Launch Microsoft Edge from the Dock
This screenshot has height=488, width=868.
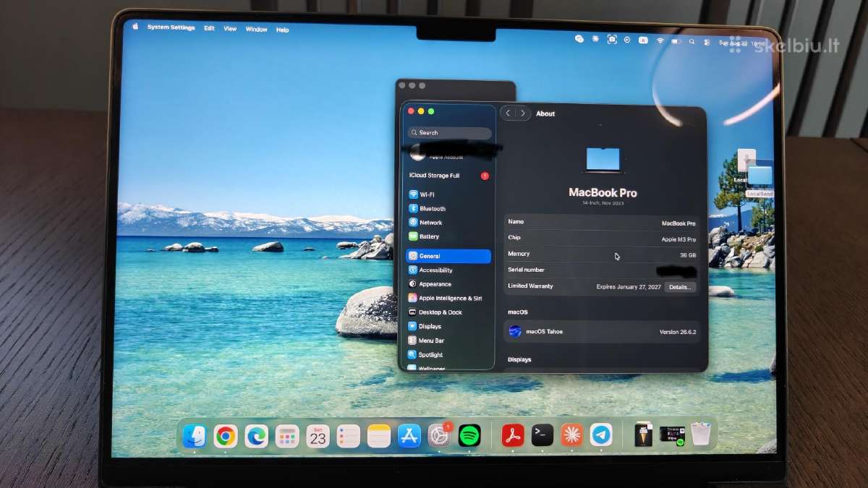click(256, 436)
